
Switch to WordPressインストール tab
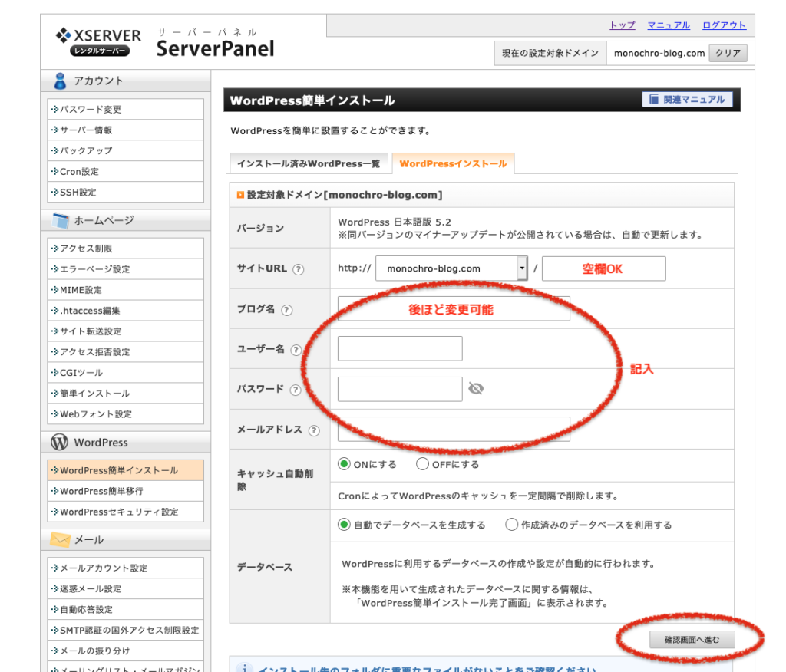pyautogui.click(x=453, y=163)
